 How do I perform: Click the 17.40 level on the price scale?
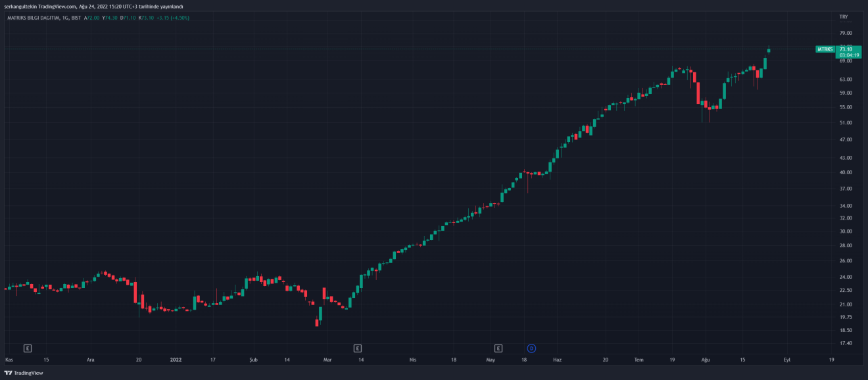846,343
